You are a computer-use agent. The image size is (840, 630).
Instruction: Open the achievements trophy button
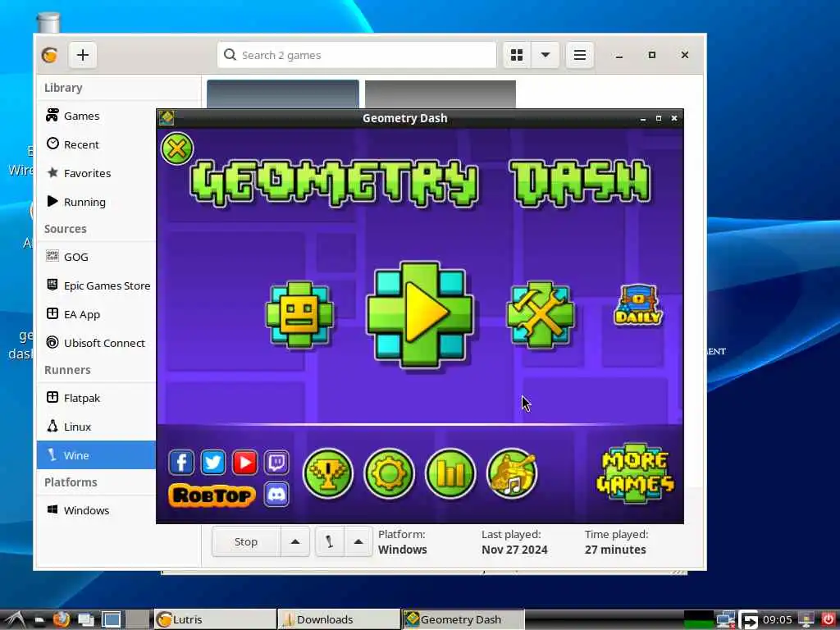[x=328, y=473]
